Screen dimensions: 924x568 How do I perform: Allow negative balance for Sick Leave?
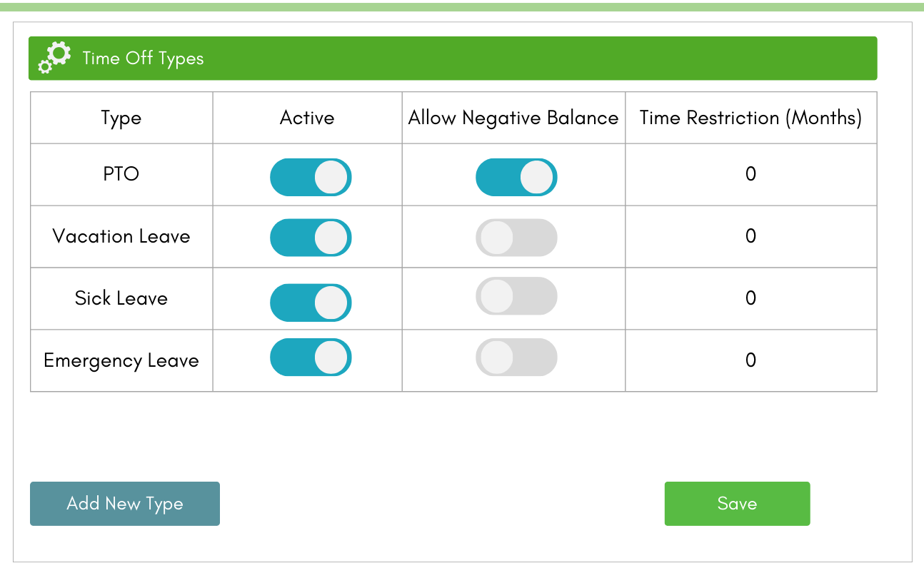[516, 296]
